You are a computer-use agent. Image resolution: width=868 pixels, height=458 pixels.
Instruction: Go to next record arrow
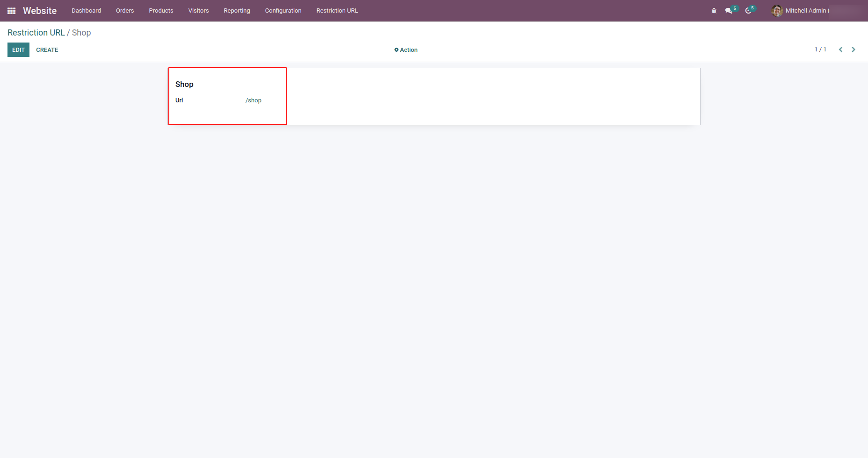coord(854,50)
